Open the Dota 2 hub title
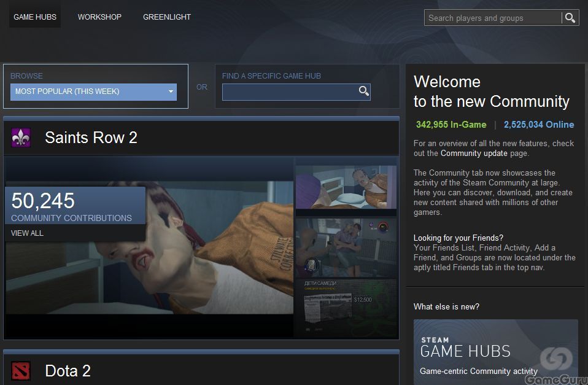588x385 pixels. (x=68, y=371)
